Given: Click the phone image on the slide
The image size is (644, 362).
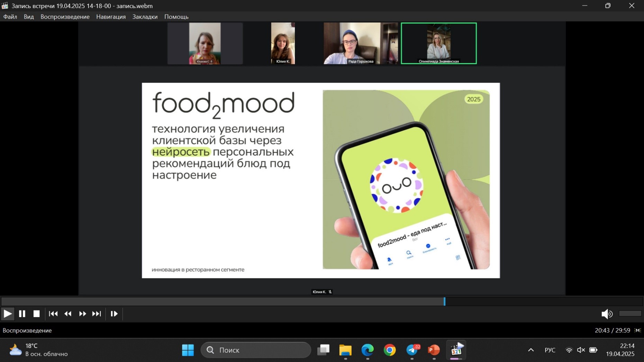Looking at the screenshot, I should (x=406, y=179).
